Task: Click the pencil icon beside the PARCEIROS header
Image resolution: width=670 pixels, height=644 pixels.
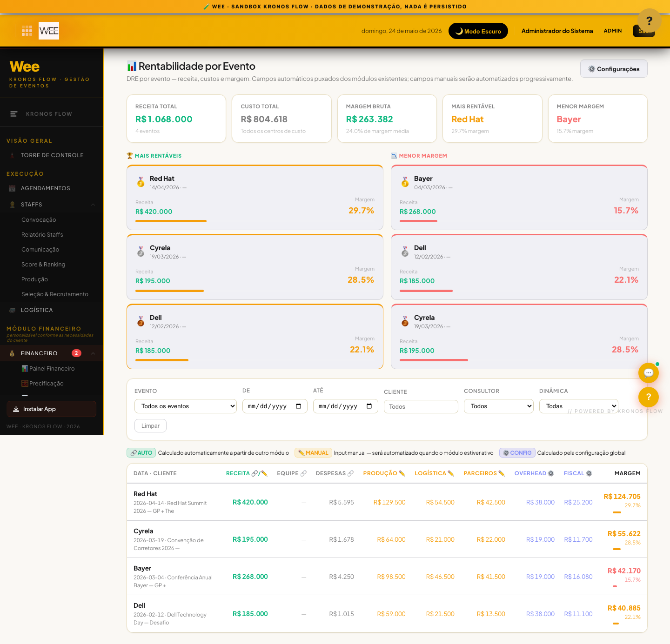Action: tap(502, 473)
